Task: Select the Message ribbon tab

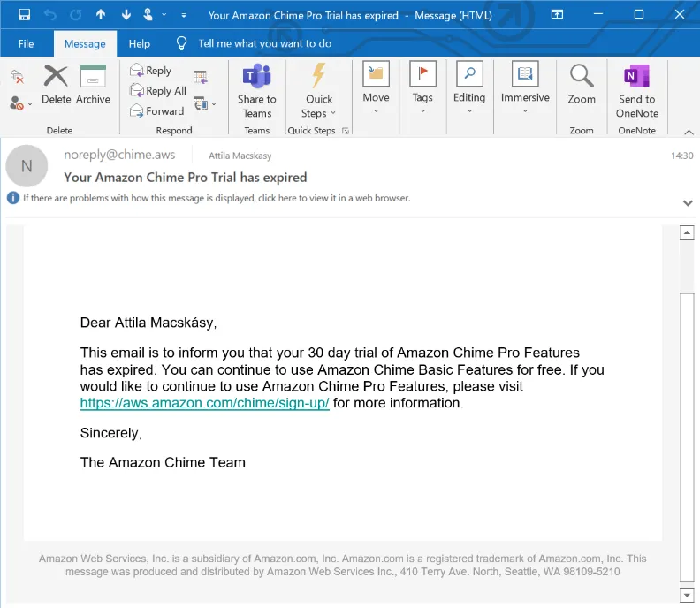Action: coord(85,44)
